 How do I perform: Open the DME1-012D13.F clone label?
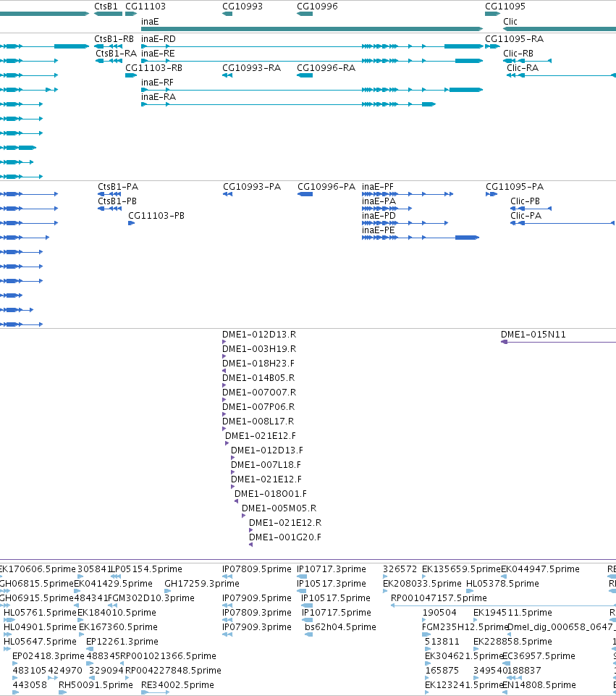click(267, 450)
